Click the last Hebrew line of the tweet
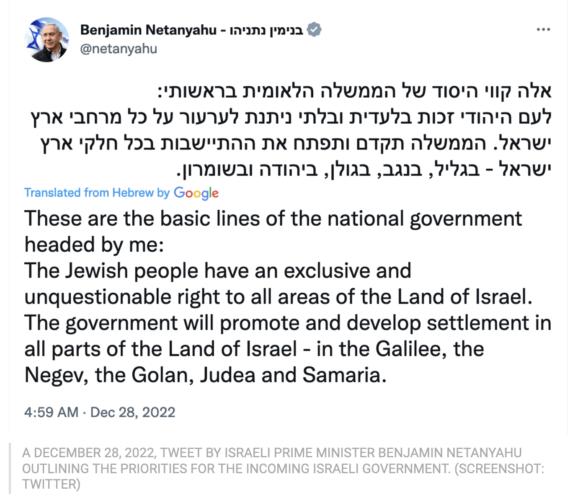The width and height of the screenshot is (583, 500). pos(364,170)
